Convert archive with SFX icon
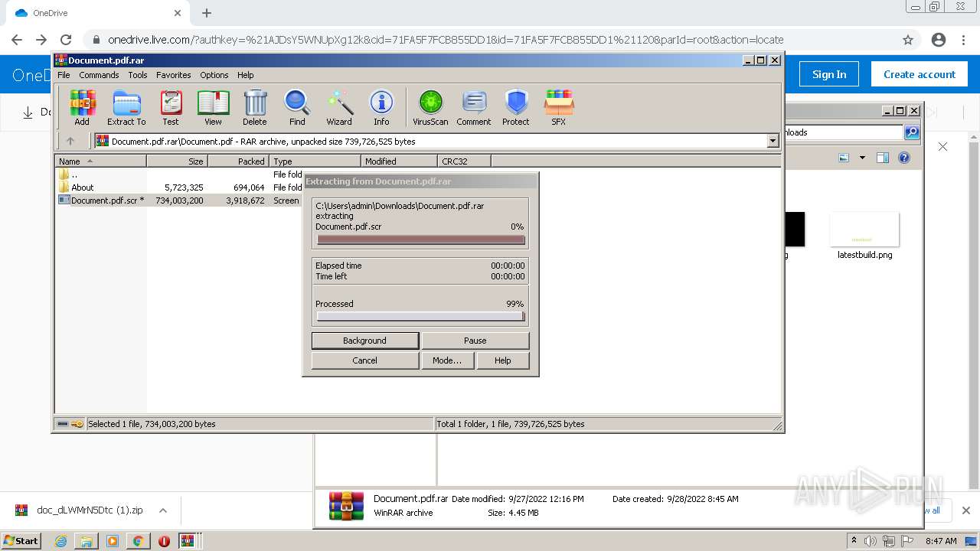The image size is (980, 551). 559,107
